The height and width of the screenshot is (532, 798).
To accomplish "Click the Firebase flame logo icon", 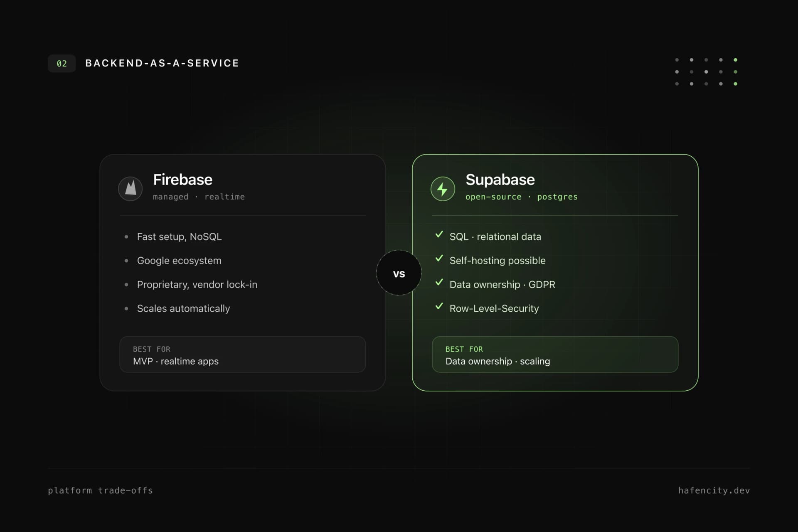I will point(131,189).
